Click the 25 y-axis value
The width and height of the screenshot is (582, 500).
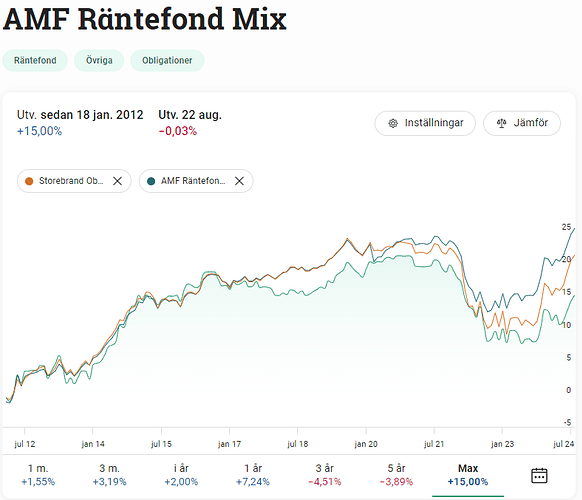coord(566,227)
